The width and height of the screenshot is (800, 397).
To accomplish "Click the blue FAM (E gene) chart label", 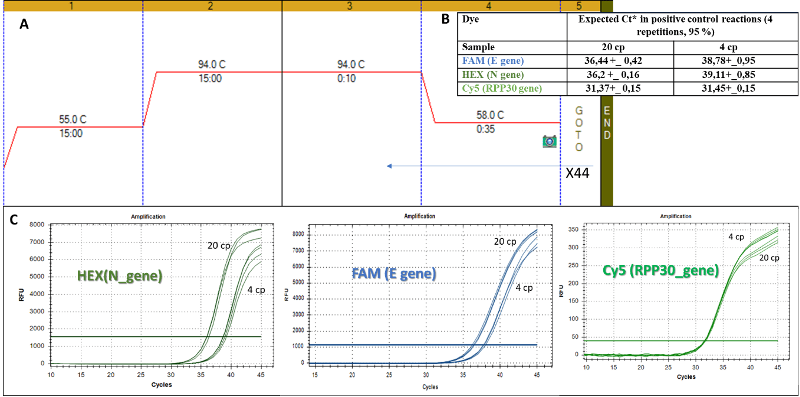I will tap(393, 275).
